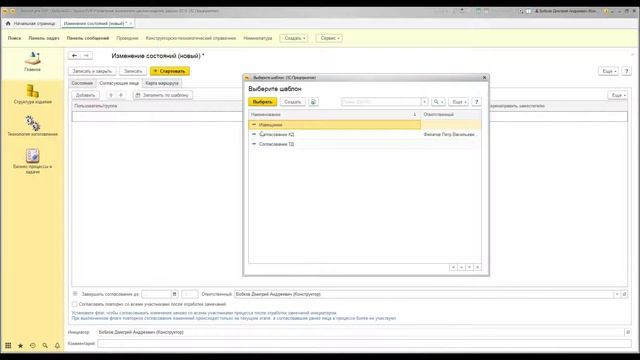The height and width of the screenshot is (360, 640).
Task: Open the Структура изделия section icon
Action: (x=33, y=91)
